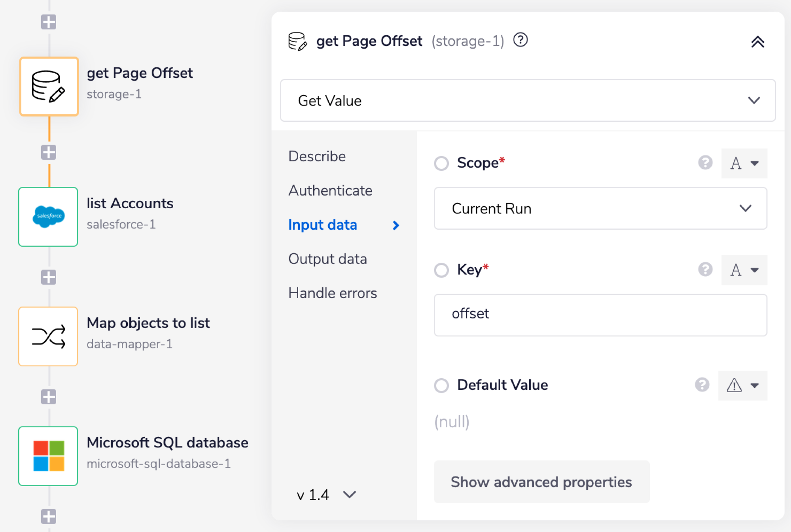
Task: Open the v 1.4 version dropdown
Action: click(x=326, y=494)
